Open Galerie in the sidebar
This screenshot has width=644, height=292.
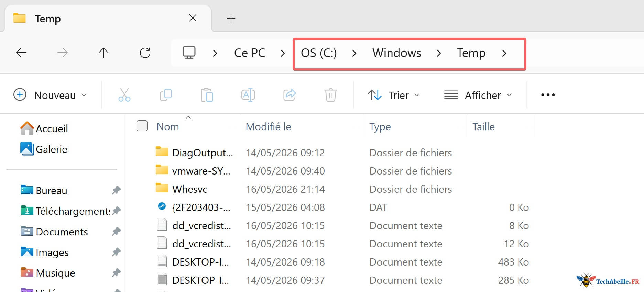[x=44, y=149]
